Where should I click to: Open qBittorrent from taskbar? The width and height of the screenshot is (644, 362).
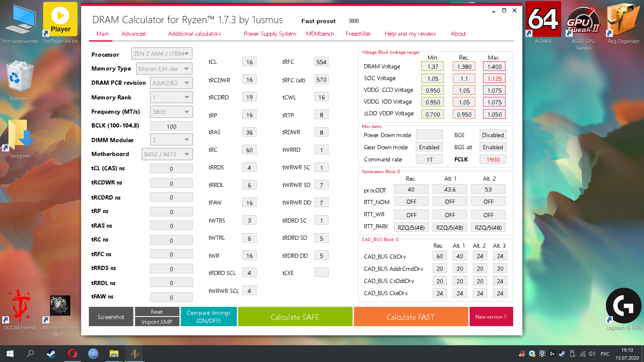coord(93,353)
